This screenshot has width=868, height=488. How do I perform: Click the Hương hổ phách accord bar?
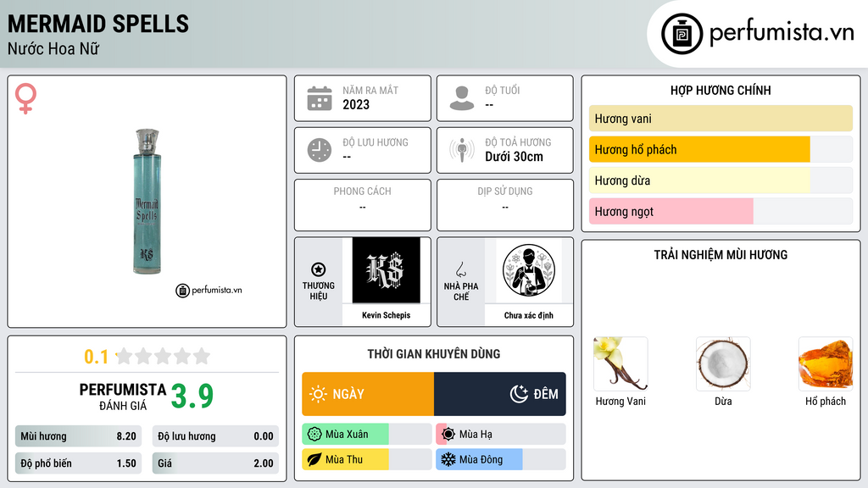tap(721, 149)
